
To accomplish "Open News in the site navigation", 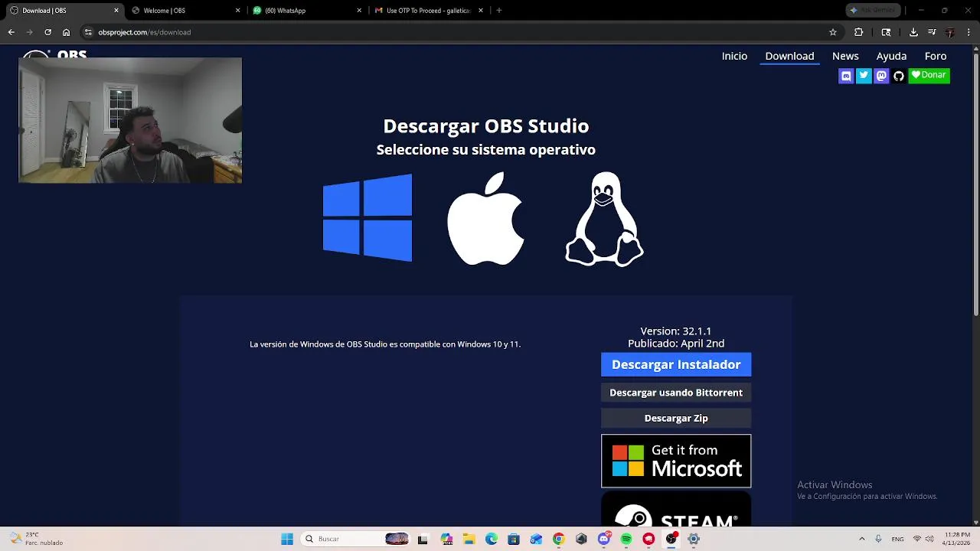I will click(x=845, y=56).
